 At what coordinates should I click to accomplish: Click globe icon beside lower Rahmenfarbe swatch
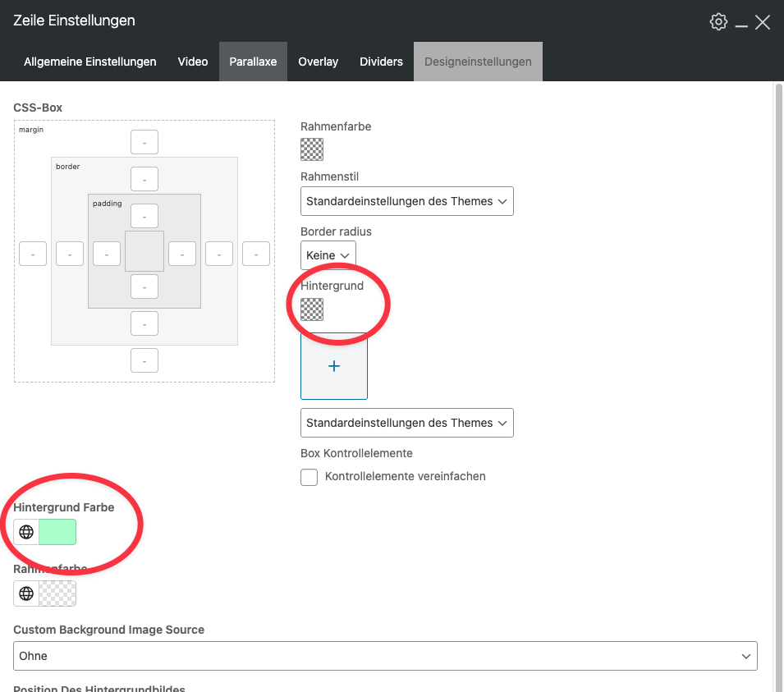26,593
